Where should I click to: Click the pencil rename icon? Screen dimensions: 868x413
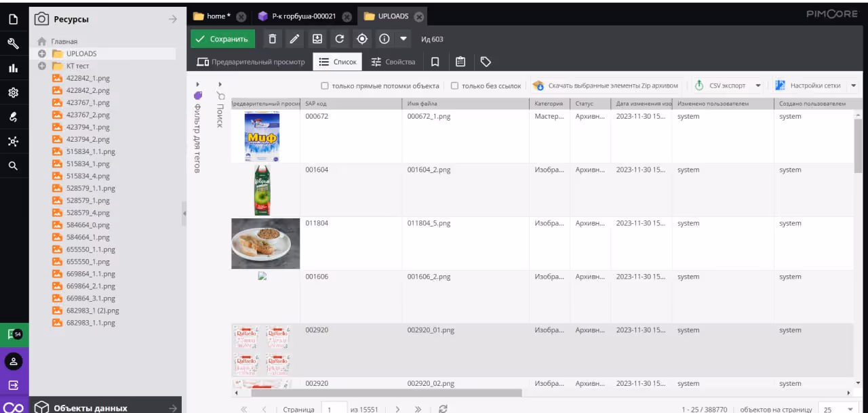click(x=294, y=39)
